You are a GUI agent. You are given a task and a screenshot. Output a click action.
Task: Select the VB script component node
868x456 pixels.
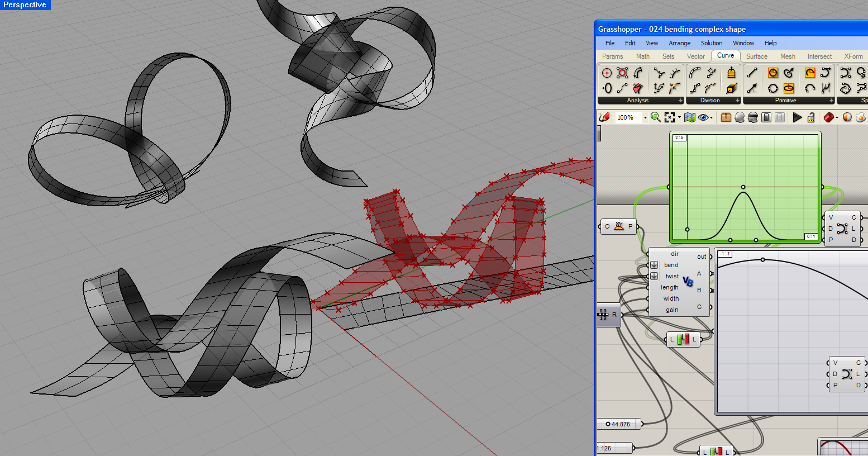click(689, 281)
